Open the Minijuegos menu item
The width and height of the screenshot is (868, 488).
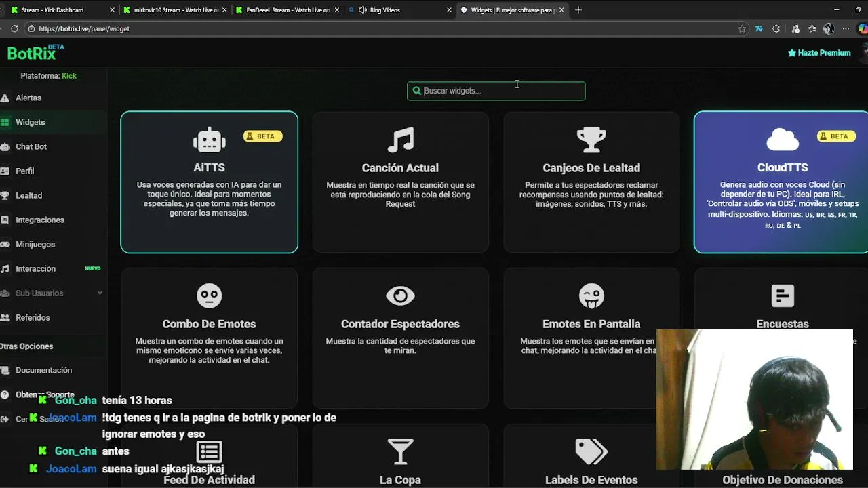pyautogui.click(x=35, y=245)
